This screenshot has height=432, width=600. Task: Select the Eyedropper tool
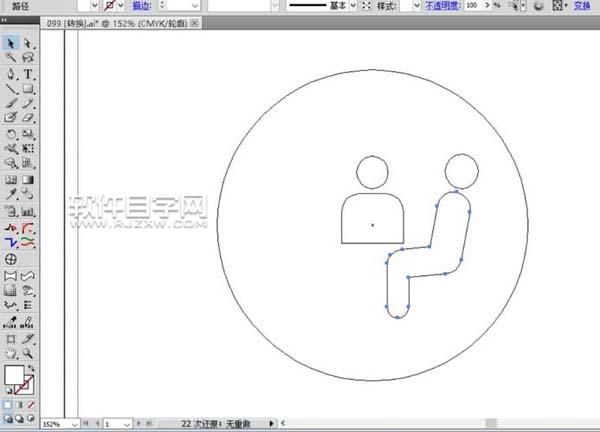pos(11,194)
